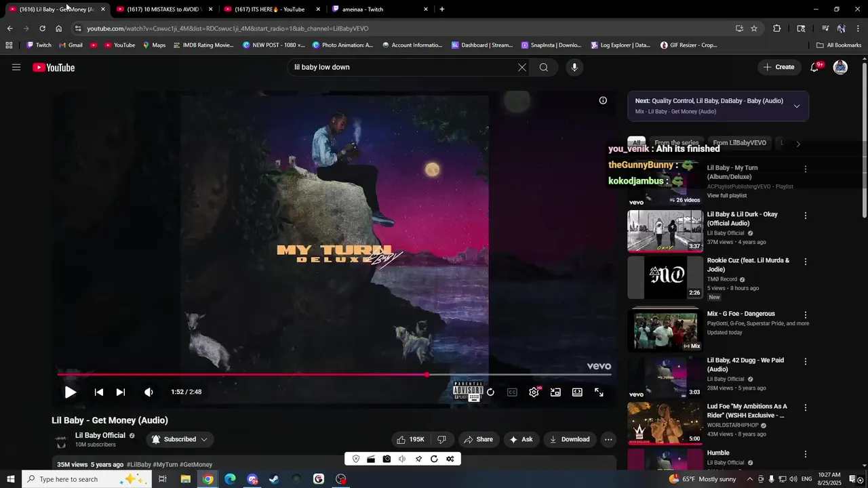Open Chrome three-dot menu

[859, 28]
